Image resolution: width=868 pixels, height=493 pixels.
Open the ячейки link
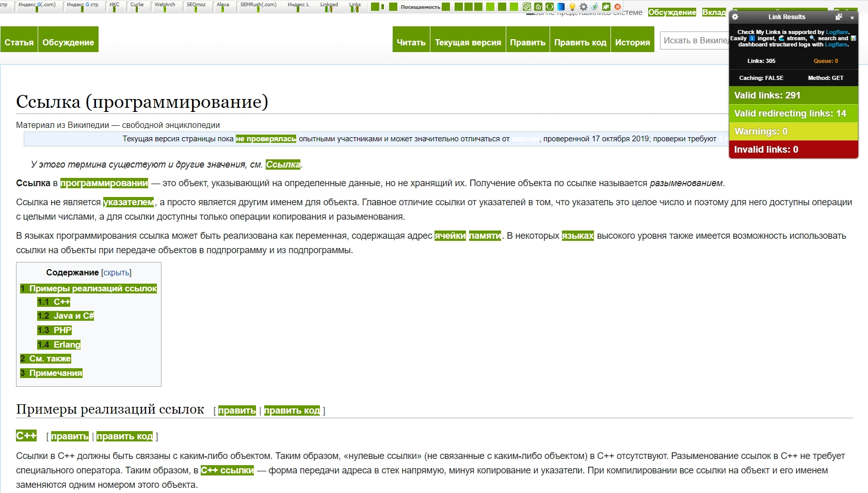pyautogui.click(x=450, y=236)
